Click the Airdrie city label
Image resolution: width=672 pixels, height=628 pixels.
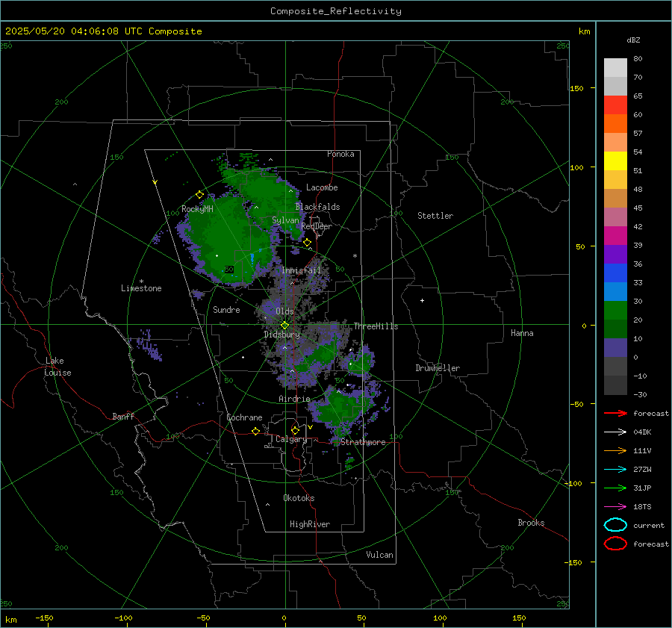(x=294, y=399)
